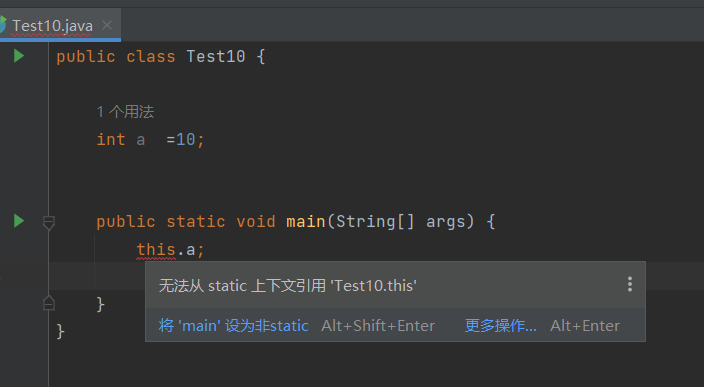704x387 pixels.
Task: Click the class name Test10 in the declaration
Action: 216,57
